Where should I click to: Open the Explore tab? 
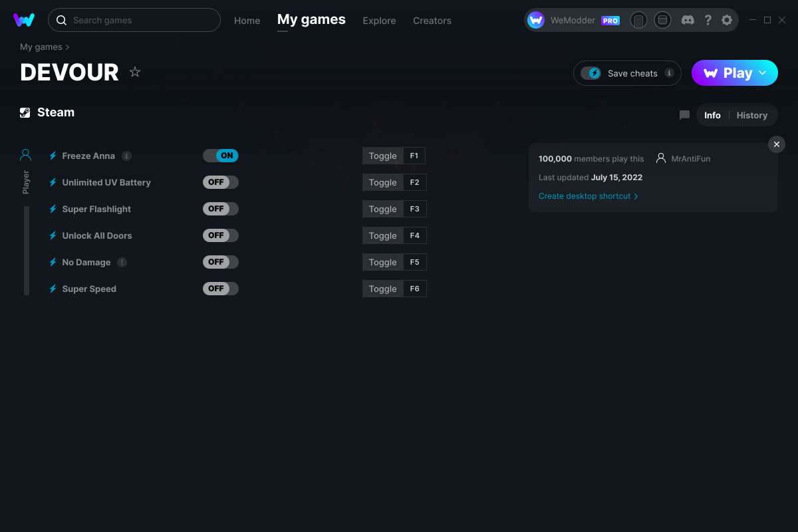click(x=379, y=21)
